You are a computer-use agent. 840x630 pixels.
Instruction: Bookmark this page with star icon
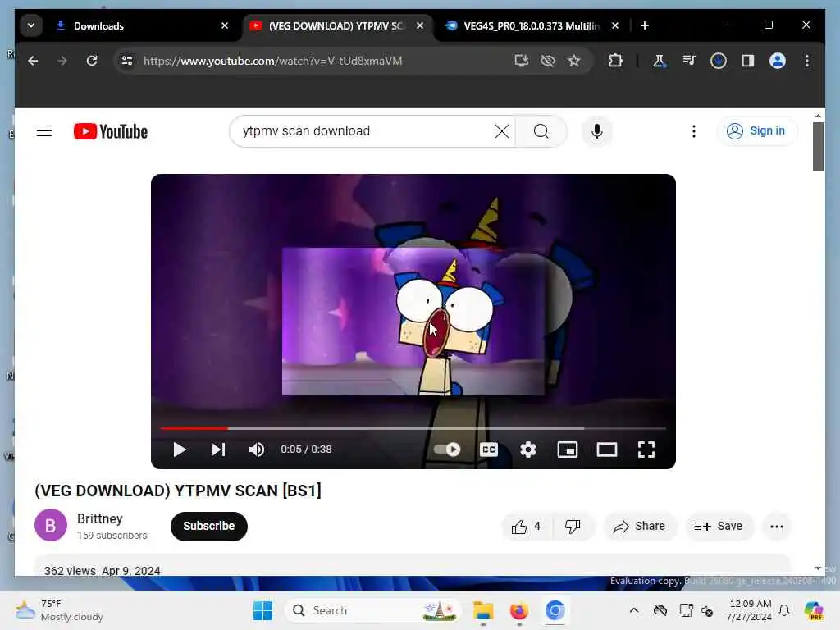coord(574,61)
